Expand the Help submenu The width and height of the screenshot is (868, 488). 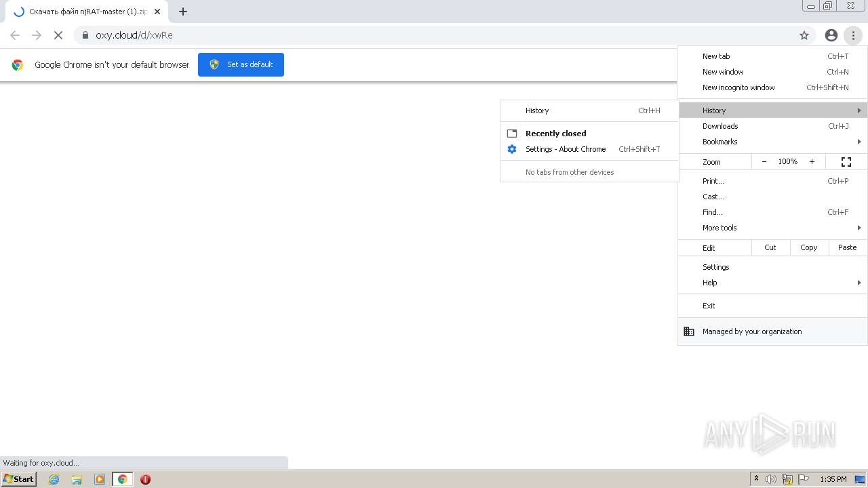772,283
